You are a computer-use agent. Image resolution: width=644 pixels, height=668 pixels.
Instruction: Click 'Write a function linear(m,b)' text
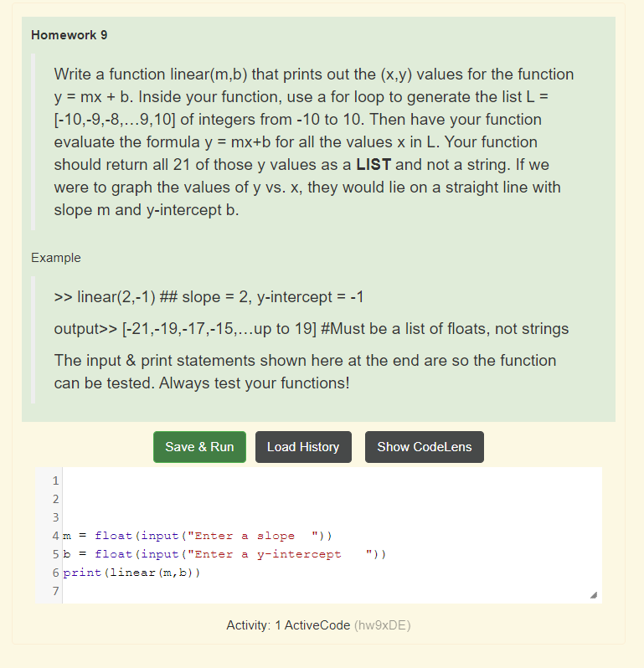(x=151, y=75)
